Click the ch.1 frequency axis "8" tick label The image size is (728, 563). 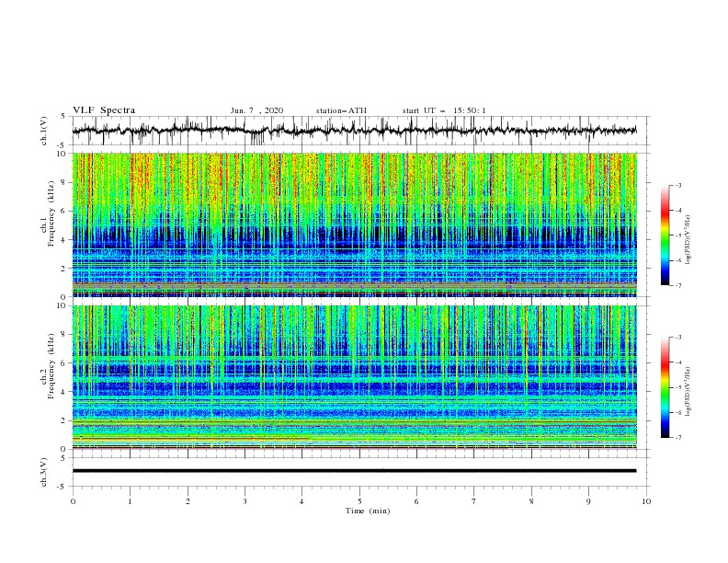click(64, 182)
